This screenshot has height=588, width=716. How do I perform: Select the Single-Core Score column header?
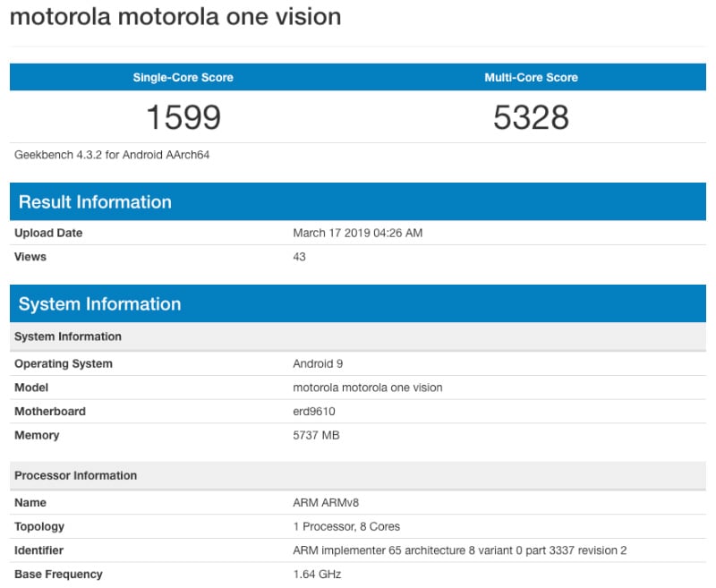tap(183, 78)
